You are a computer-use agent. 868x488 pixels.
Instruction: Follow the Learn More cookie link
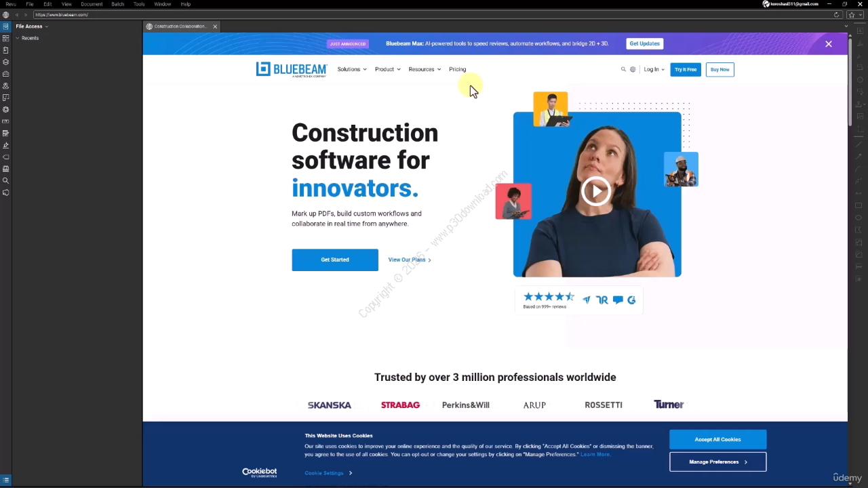[595, 454]
